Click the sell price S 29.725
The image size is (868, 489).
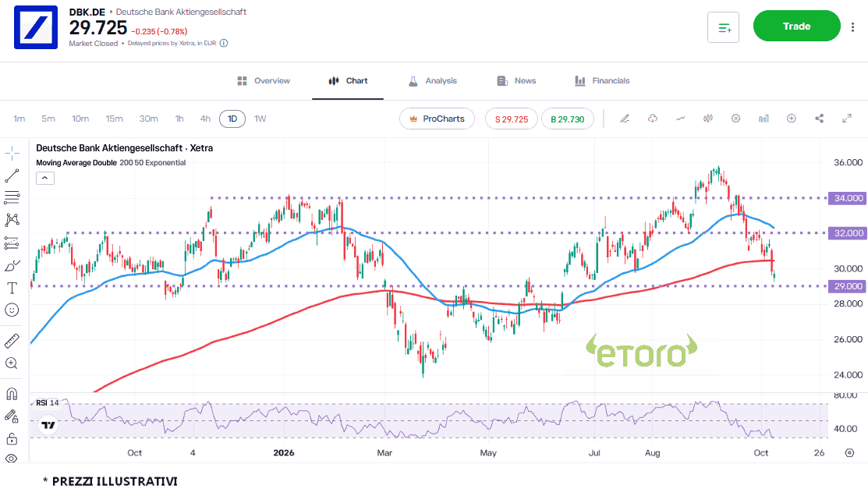click(512, 119)
